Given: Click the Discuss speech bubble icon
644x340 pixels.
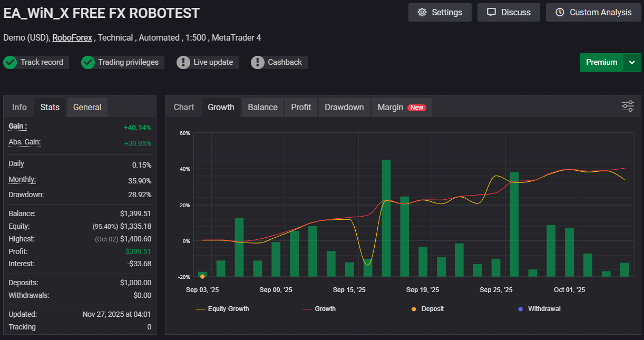Looking at the screenshot, I should point(491,13).
